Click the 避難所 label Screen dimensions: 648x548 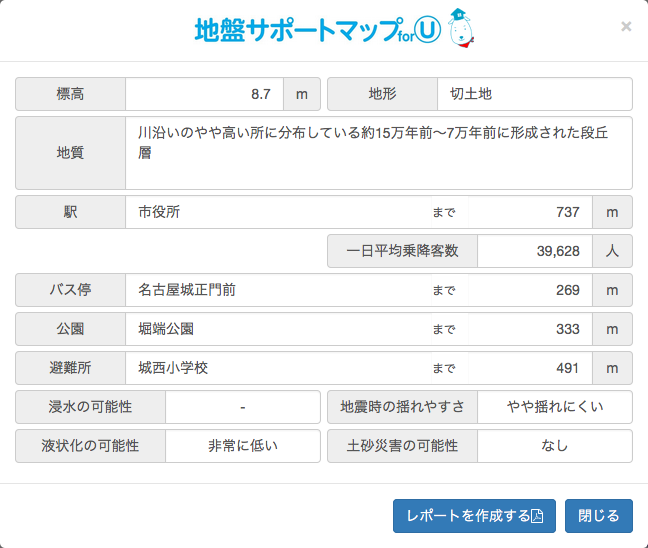pyautogui.click(x=70, y=368)
